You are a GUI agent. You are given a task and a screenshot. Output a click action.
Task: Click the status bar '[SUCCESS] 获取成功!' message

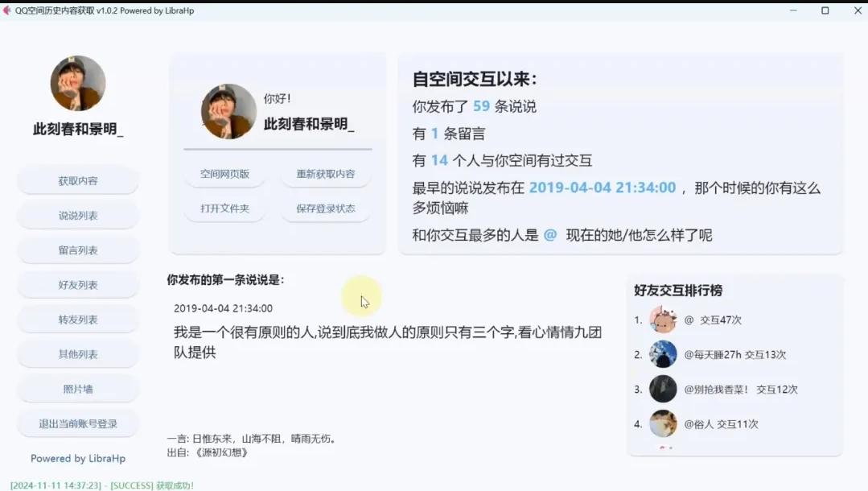click(x=152, y=485)
